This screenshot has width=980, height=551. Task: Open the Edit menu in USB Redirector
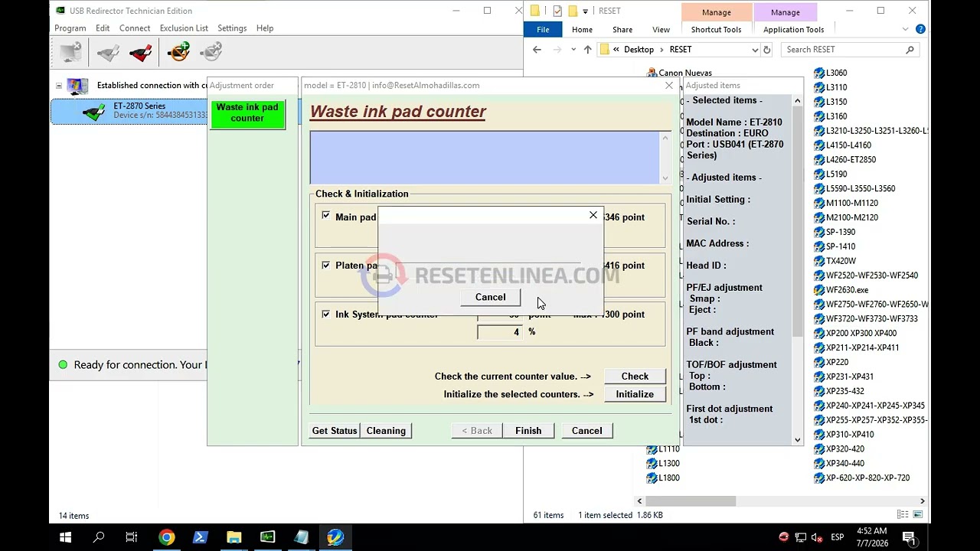coord(103,28)
